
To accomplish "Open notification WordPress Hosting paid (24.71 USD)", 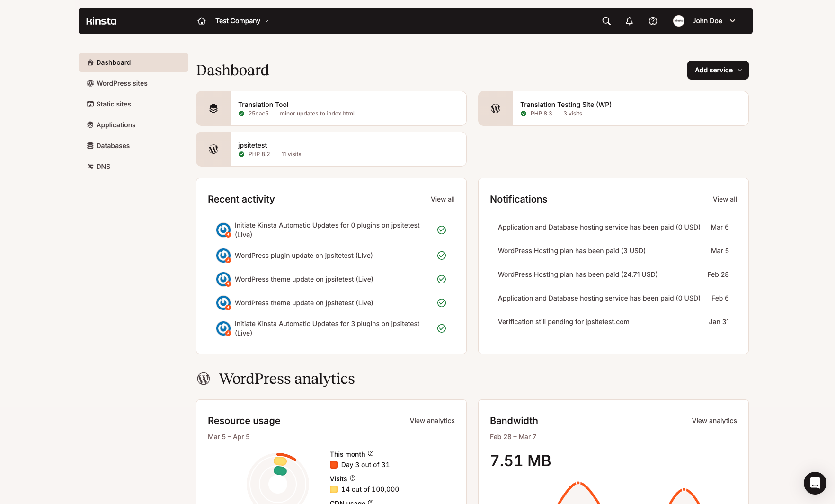I will (x=613, y=274).
